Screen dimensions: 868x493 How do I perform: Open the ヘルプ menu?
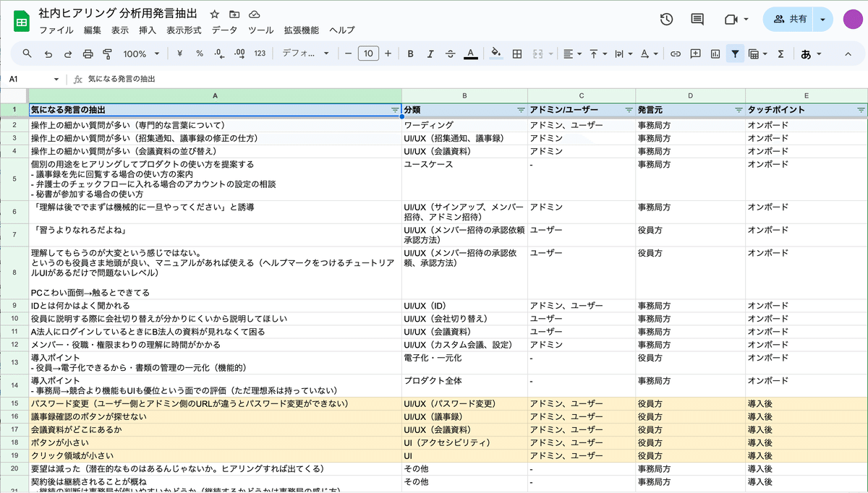click(x=342, y=30)
